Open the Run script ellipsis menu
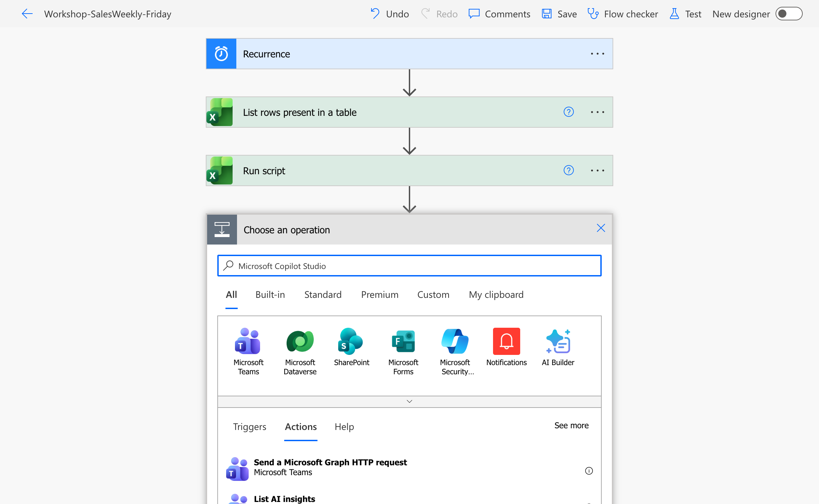 (x=597, y=170)
